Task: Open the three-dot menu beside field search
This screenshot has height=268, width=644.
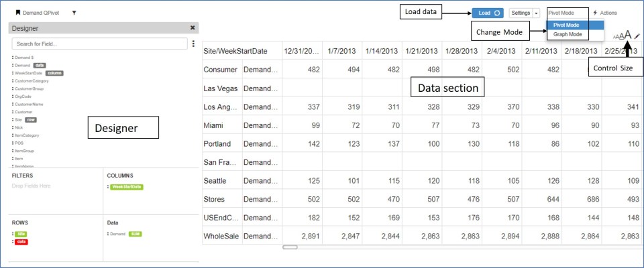Action: point(193,44)
